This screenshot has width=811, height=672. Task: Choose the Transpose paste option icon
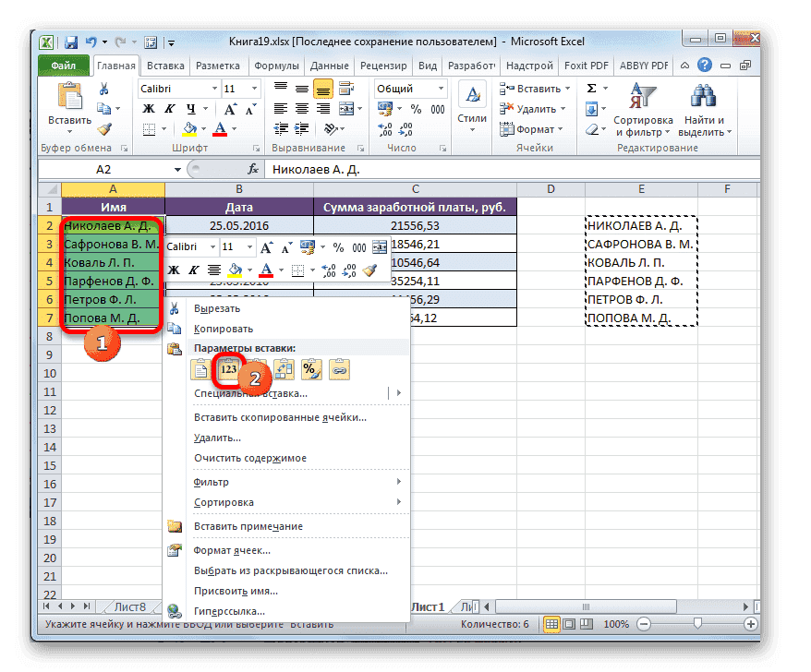(283, 367)
